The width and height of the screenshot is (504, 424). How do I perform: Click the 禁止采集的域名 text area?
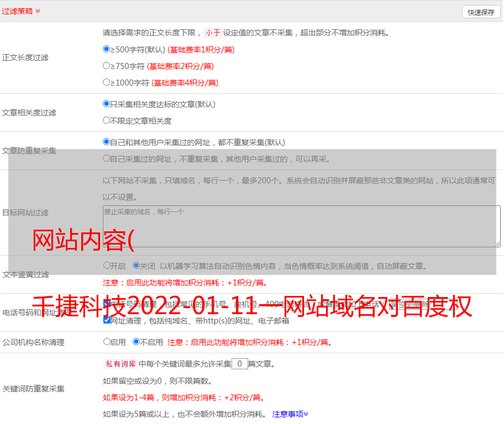click(301, 226)
